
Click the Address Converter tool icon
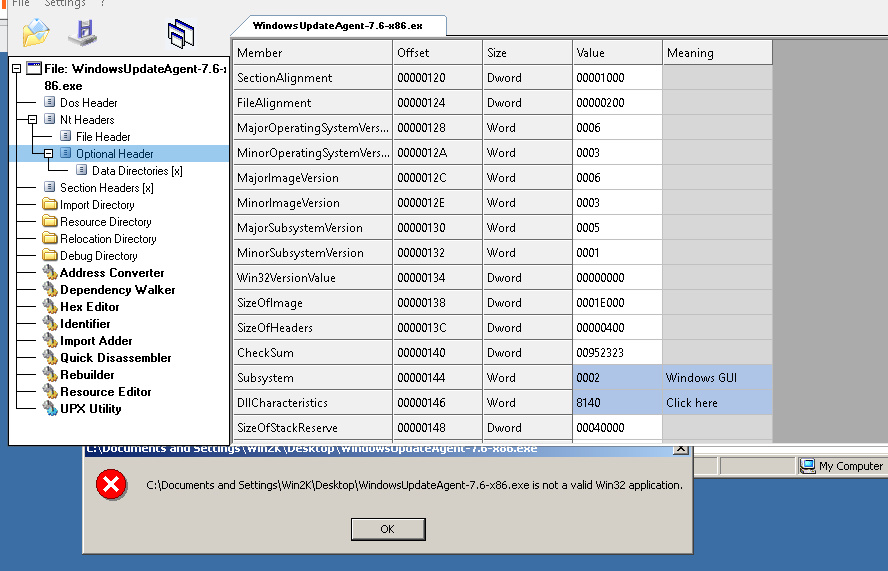[50, 272]
